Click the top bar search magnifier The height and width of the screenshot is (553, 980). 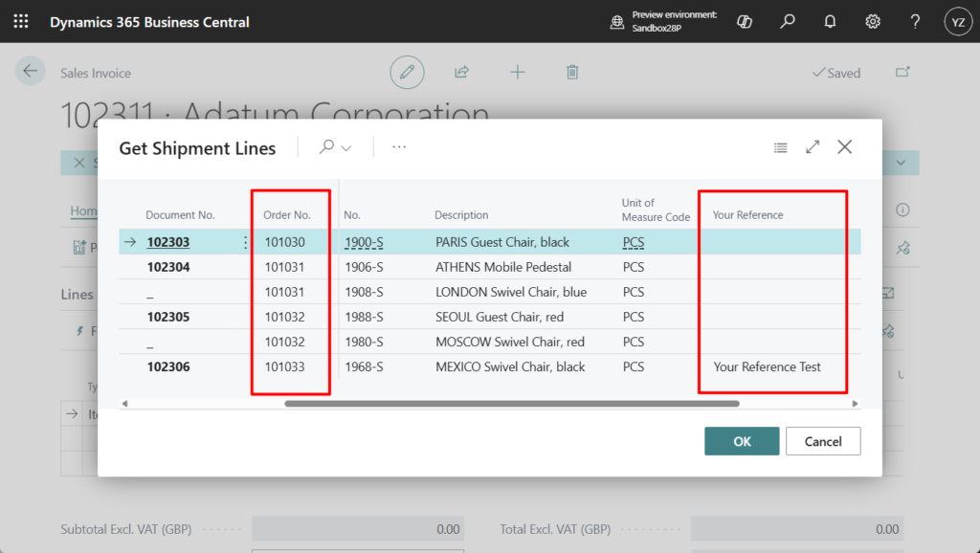788,21
